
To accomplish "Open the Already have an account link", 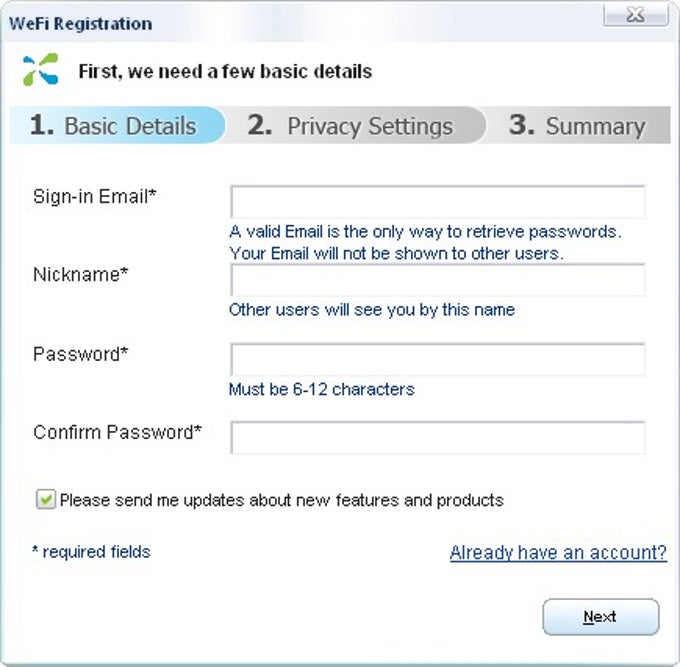I will [x=558, y=553].
